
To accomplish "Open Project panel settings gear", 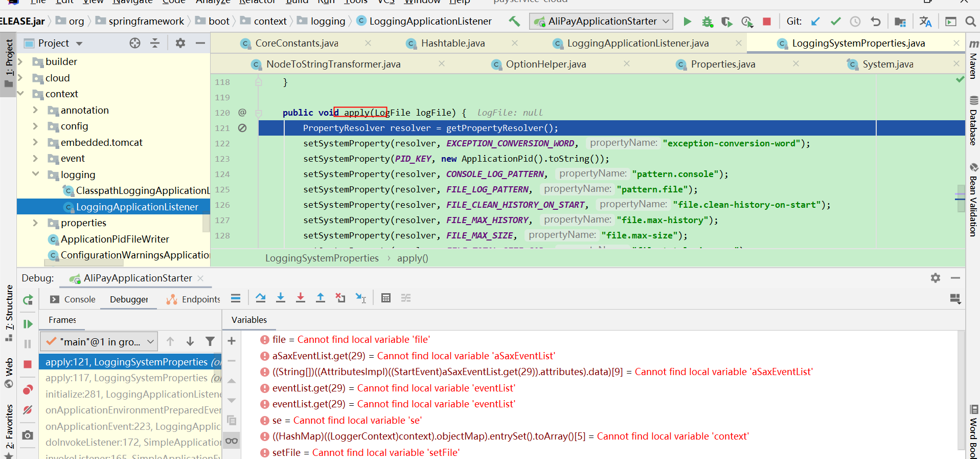I will (180, 43).
